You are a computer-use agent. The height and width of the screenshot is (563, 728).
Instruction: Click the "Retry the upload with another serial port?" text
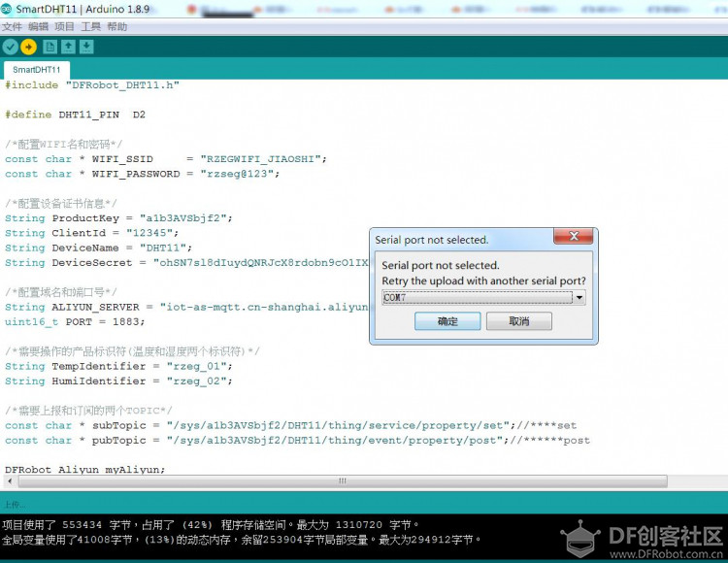click(x=483, y=281)
